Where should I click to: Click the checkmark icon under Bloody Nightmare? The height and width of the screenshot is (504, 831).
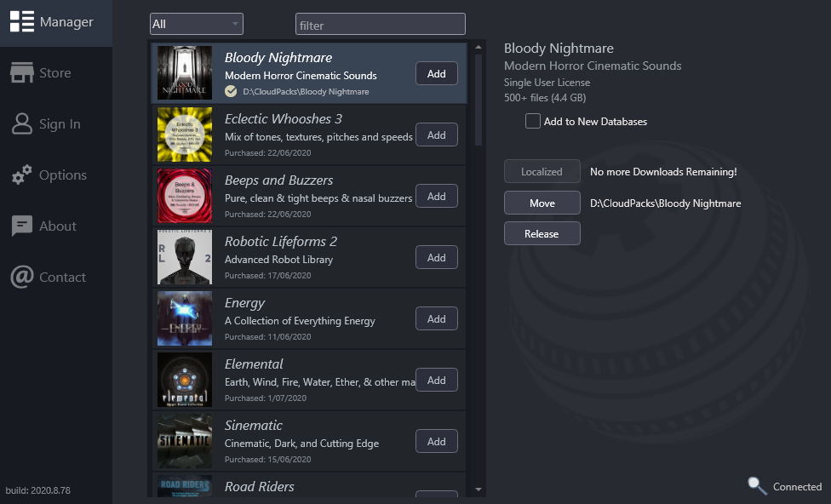click(x=231, y=91)
